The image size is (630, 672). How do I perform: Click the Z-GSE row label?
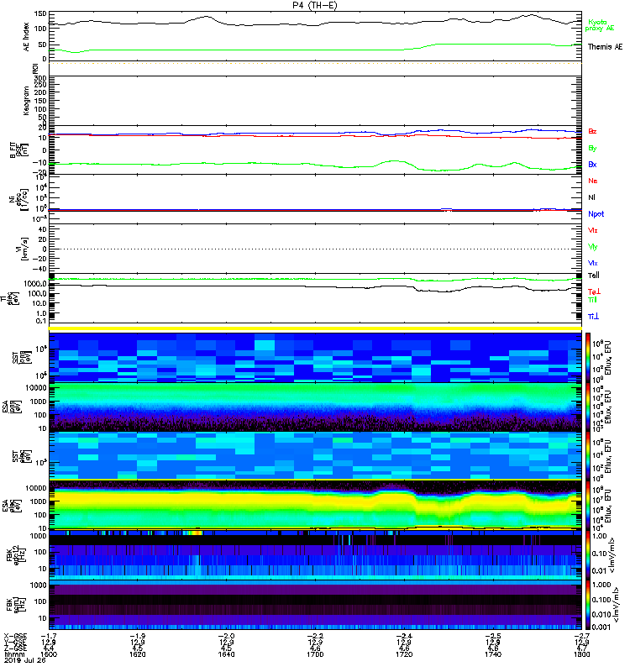pyautogui.click(x=15, y=648)
